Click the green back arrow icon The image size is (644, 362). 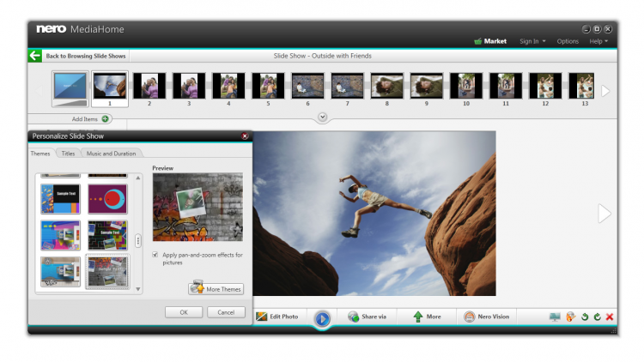click(x=35, y=56)
